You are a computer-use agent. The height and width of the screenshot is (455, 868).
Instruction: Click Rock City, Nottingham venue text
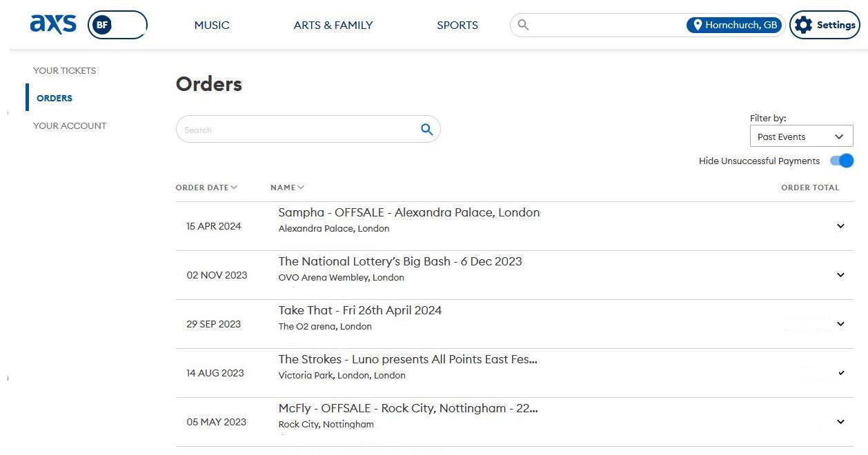pyautogui.click(x=326, y=425)
